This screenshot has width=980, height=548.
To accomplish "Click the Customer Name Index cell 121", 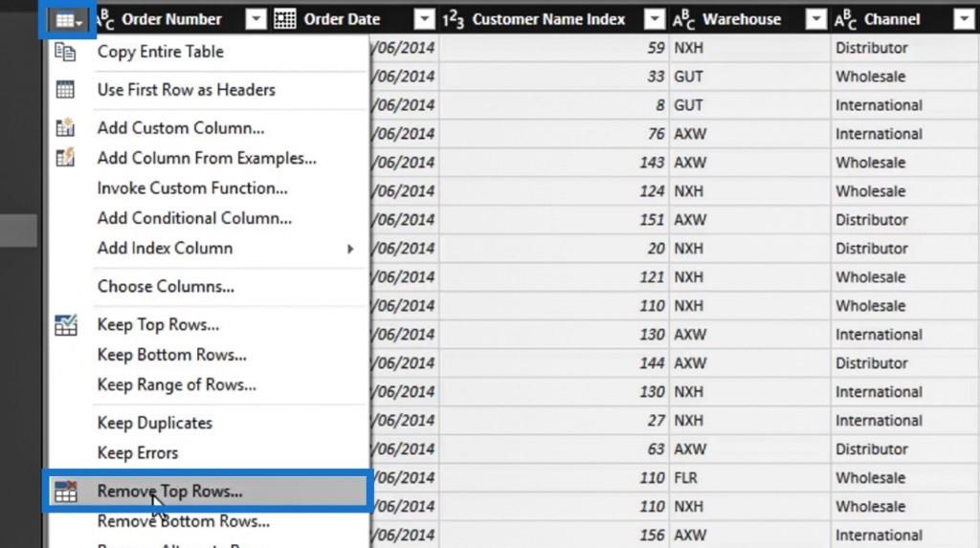I will pyautogui.click(x=554, y=277).
